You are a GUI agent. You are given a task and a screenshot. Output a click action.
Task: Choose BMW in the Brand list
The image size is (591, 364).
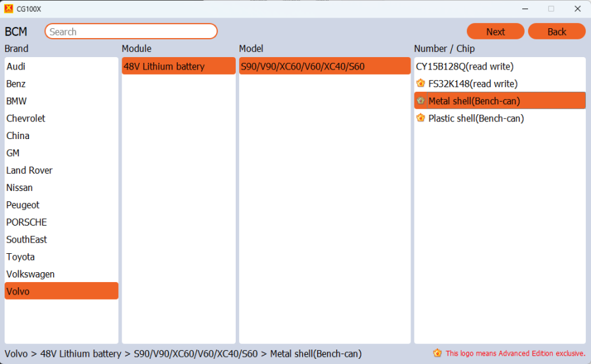point(16,101)
